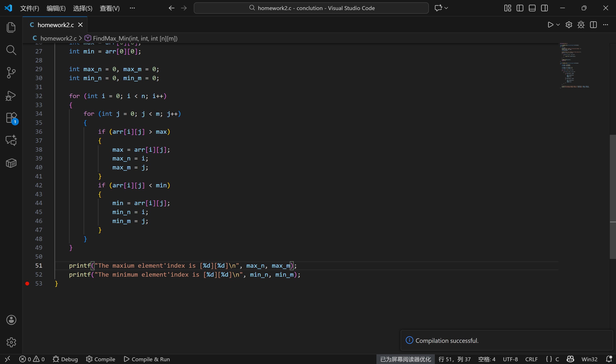616x364 pixels.
Task: Open the Chat view in activity bar
Action: point(11,140)
